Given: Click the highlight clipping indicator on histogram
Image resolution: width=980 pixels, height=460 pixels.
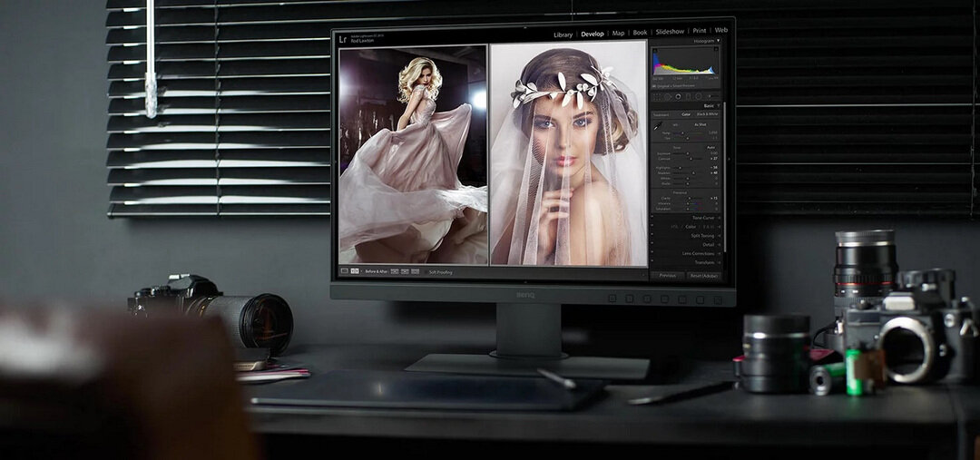Looking at the screenshot, I should pos(716,50).
